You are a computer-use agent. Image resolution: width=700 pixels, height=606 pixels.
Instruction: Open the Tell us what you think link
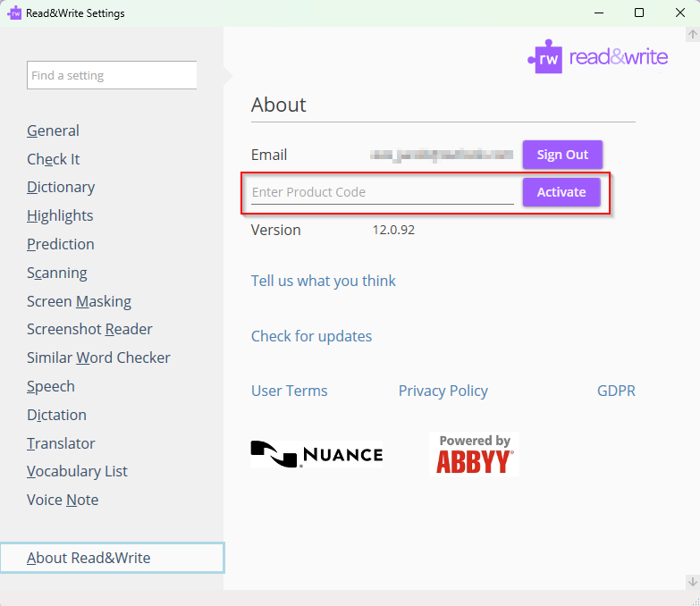pyautogui.click(x=324, y=281)
